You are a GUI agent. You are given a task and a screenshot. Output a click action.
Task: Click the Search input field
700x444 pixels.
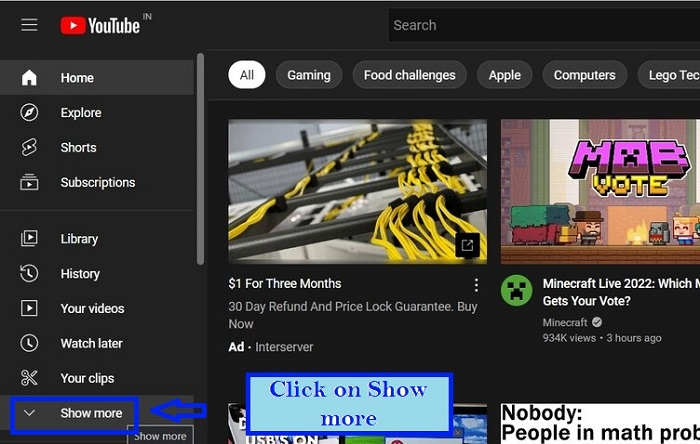click(544, 25)
